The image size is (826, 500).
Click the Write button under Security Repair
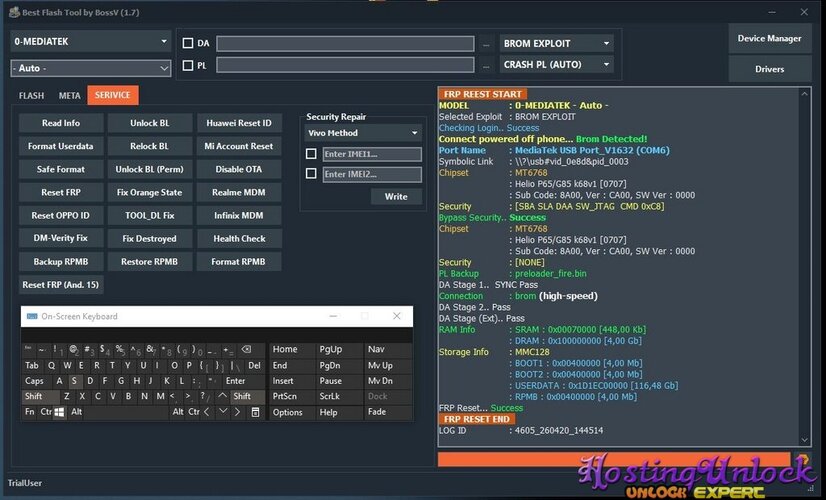(396, 197)
